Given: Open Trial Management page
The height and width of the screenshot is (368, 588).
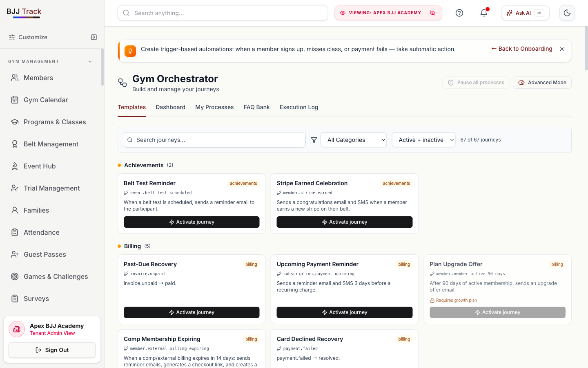Looking at the screenshot, I should tap(51, 188).
